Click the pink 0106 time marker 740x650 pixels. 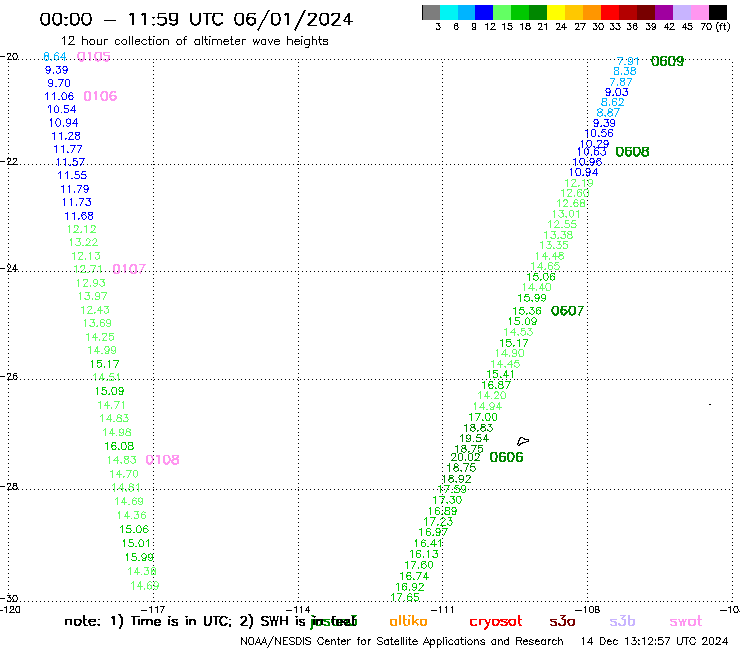coord(100,96)
